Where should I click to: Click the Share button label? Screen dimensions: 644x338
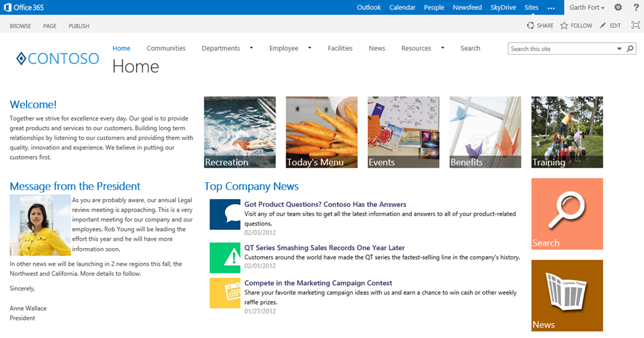(x=545, y=25)
